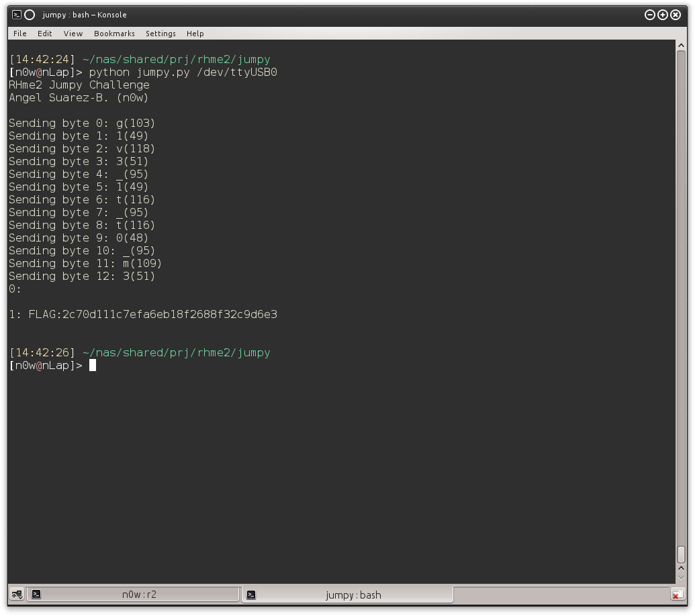Viewport: 695px width, 616px height.
Task: Click the terminal icon on the jumpy : bash tab
Action: coord(252,594)
